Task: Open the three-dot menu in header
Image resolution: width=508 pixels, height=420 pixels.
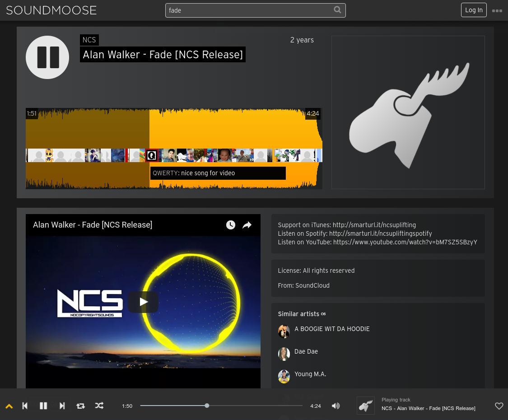Action: (497, 11)
